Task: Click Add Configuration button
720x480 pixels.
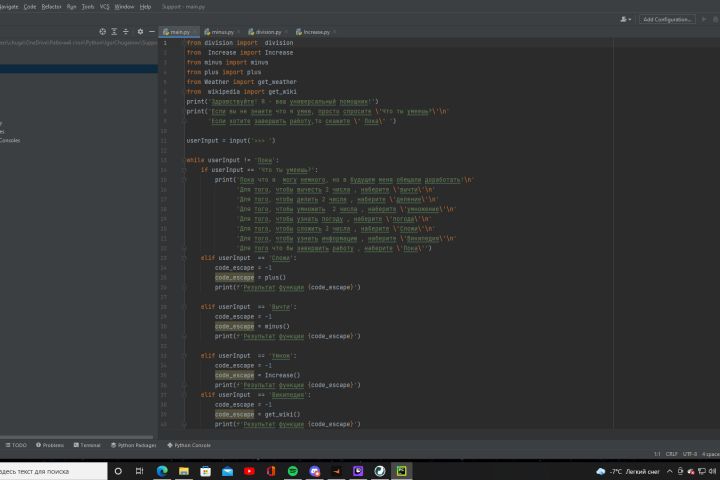Action: click(667, 19)
